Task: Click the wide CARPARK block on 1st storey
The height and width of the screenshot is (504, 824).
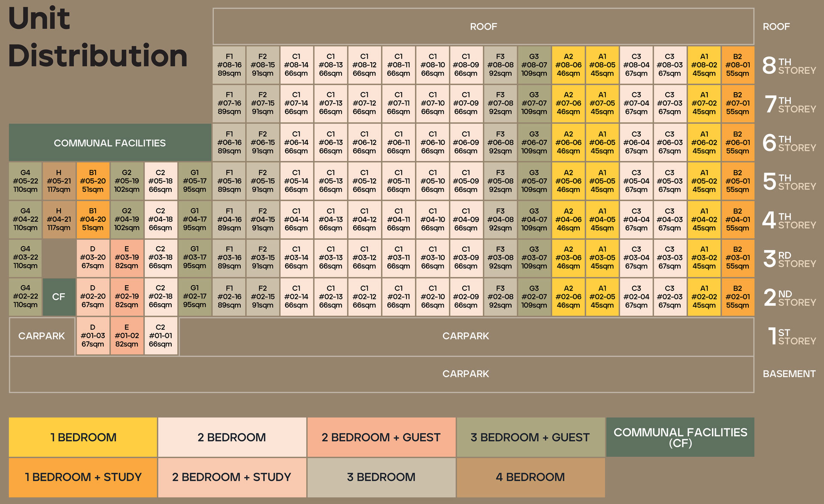Action: pyautogui.click(x=467, y=336)
